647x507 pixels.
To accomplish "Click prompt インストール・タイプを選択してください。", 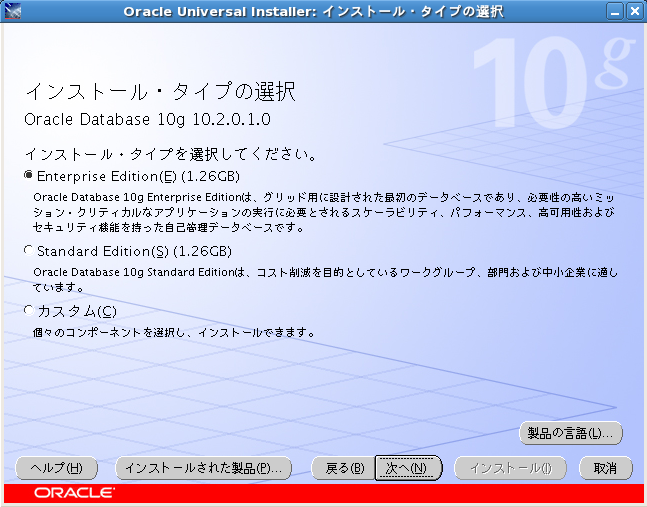I will (x=171, y=154).
